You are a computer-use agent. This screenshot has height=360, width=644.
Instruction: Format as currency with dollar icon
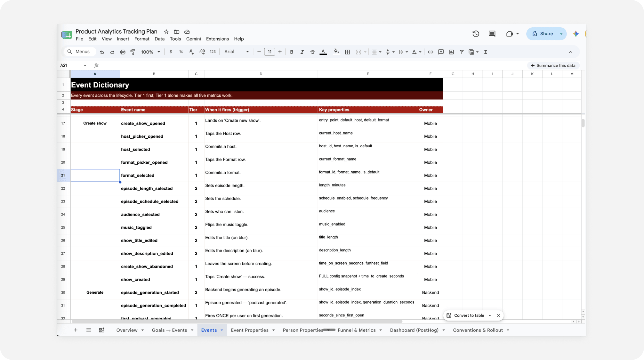(171, 52)
